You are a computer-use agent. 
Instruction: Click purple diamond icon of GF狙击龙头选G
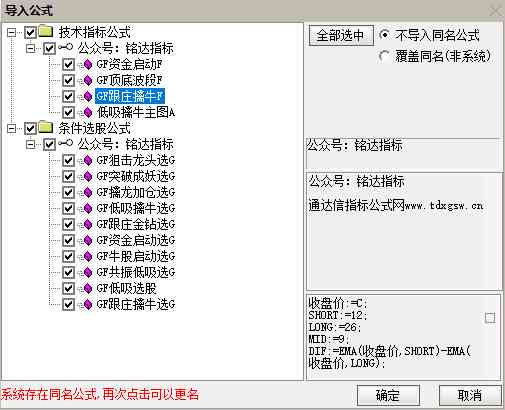pyautogui.click(x=88, y=160)
